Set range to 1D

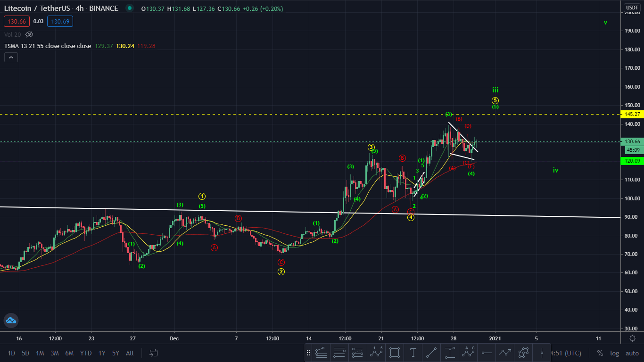(x=11, y=353)
